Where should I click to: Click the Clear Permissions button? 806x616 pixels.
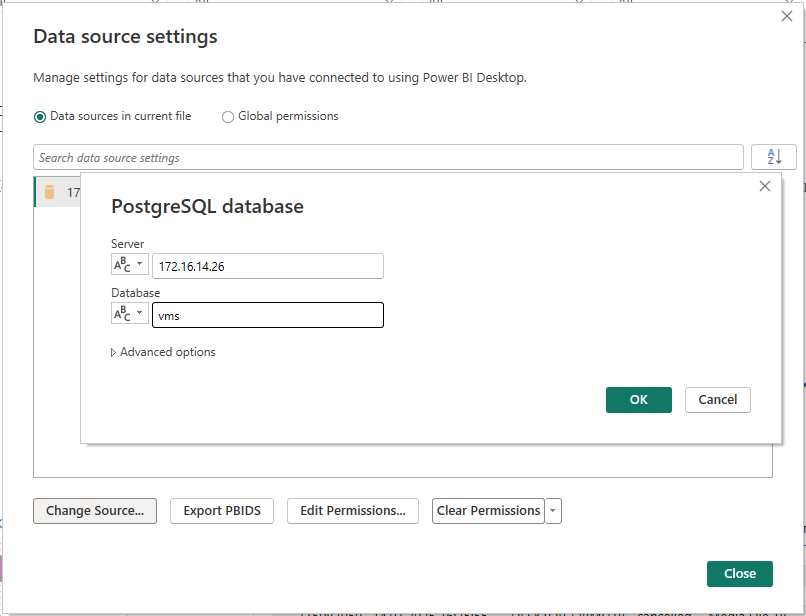tap(488, 511)
